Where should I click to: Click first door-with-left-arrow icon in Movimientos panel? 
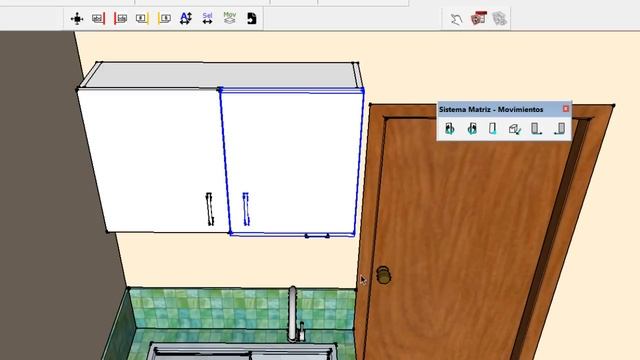[x=450, y=129]
